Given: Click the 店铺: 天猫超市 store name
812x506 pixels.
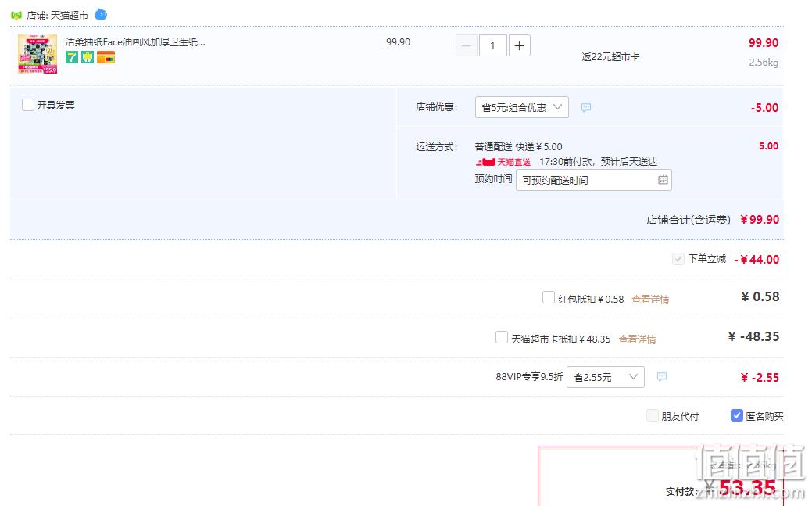Looking at the screenshot, I should 58,15.
